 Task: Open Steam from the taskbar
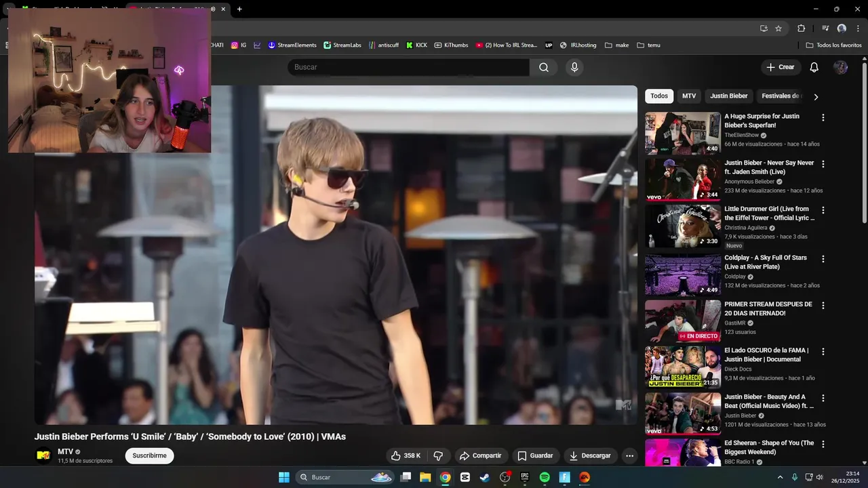[485, 477]
